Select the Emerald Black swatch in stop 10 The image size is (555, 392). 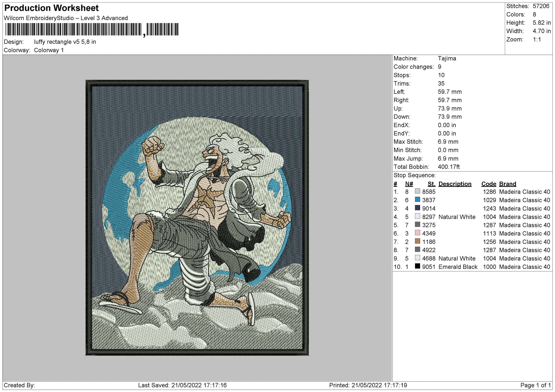point(418,266)
